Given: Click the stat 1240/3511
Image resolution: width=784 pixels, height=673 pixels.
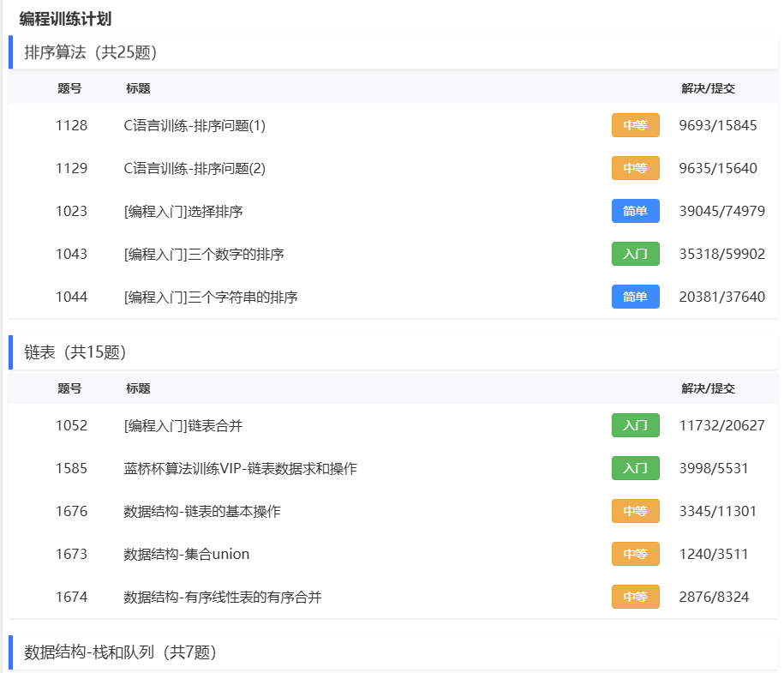Looking at the screenshot, I should click(714, 554).
